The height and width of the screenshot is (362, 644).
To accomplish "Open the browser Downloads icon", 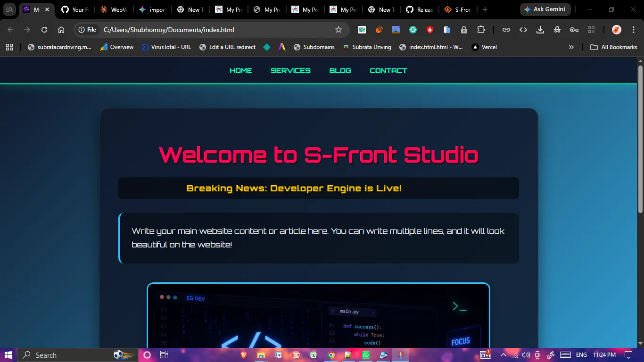I will click(x=540, y=30).
